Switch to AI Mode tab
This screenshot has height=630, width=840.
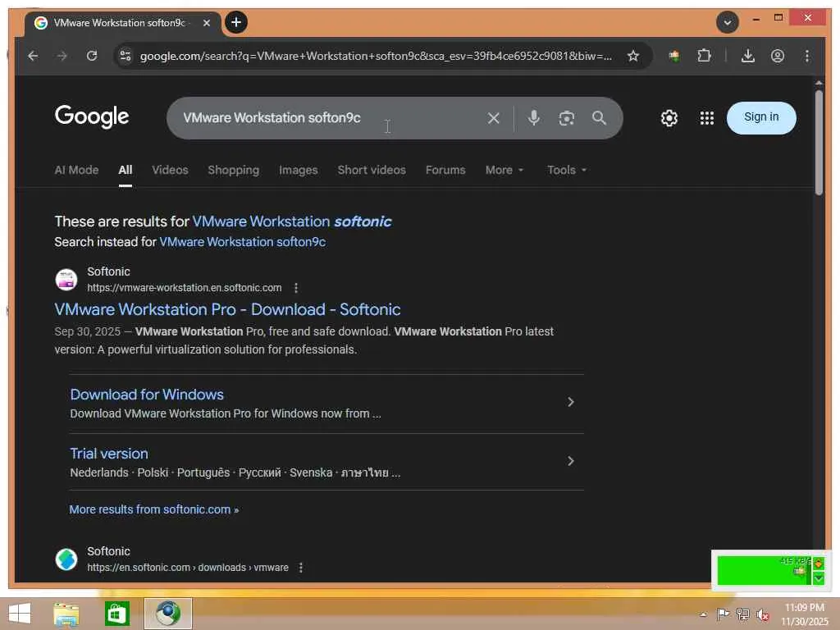pyautogui.click(x=76, y=170)
